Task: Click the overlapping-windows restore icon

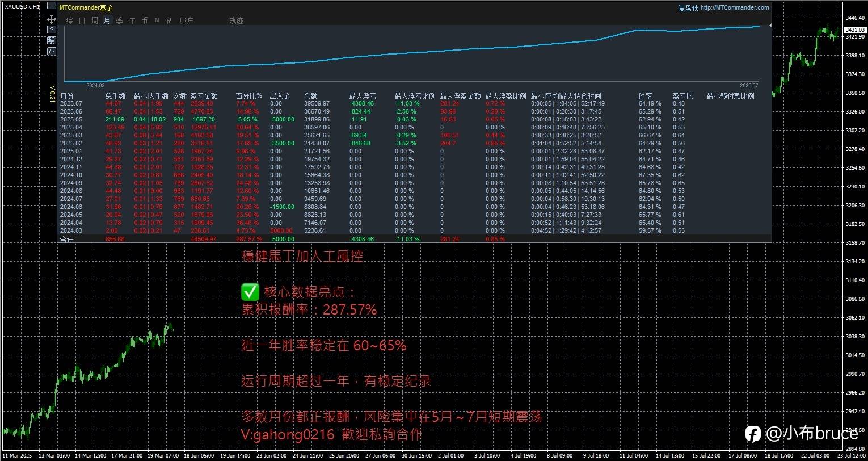Action: [x=52, y=51]
